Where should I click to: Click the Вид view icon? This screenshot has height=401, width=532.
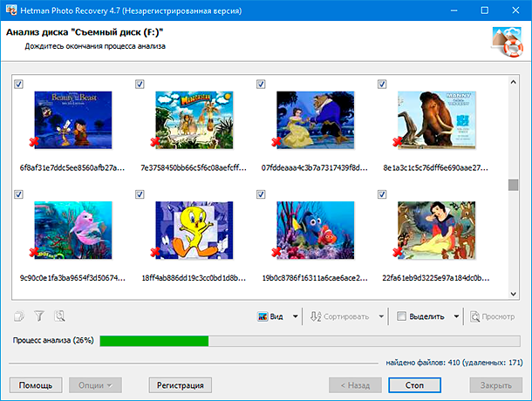[x=263, y=316]
